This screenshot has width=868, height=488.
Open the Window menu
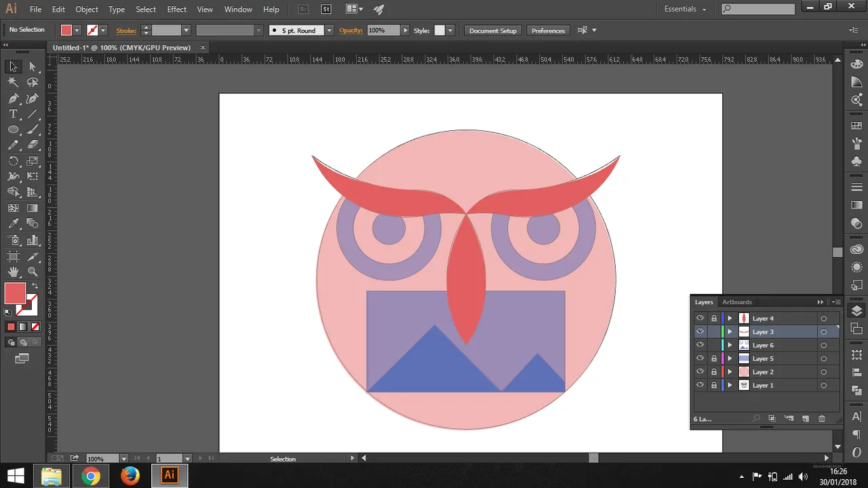click(x=238, y=10)
